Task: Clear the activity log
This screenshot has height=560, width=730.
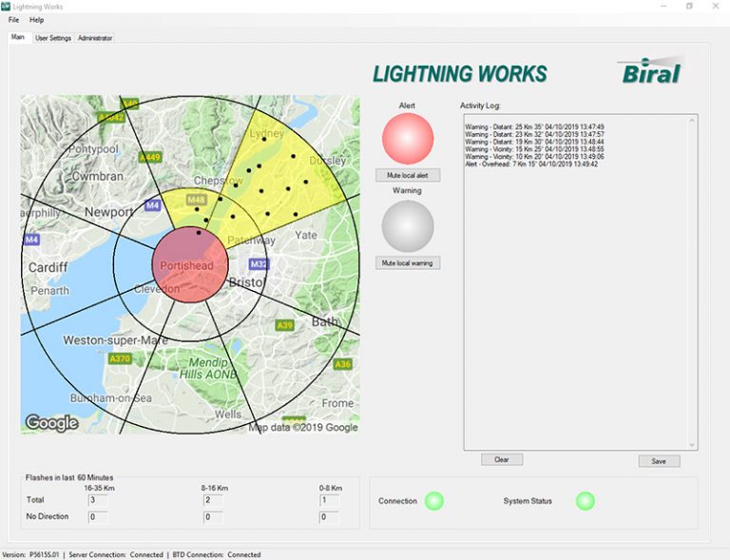Action: [x=502, y=459]
